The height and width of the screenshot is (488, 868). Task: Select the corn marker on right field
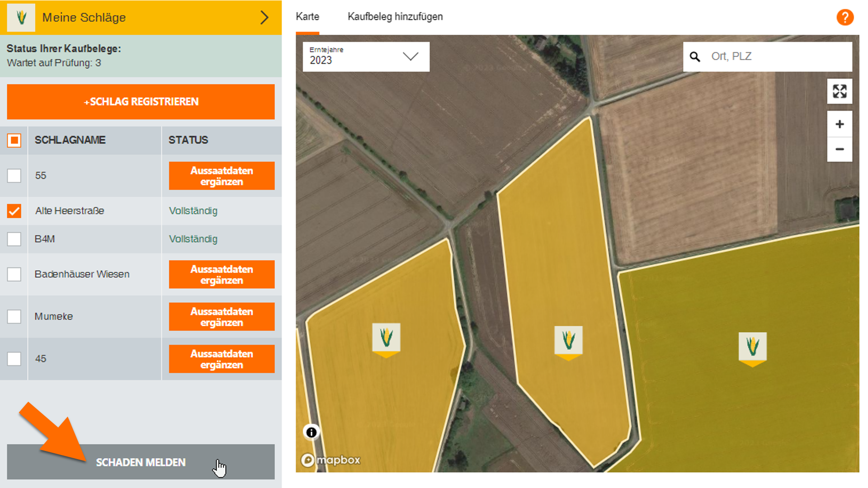click(x=752, y=349)
